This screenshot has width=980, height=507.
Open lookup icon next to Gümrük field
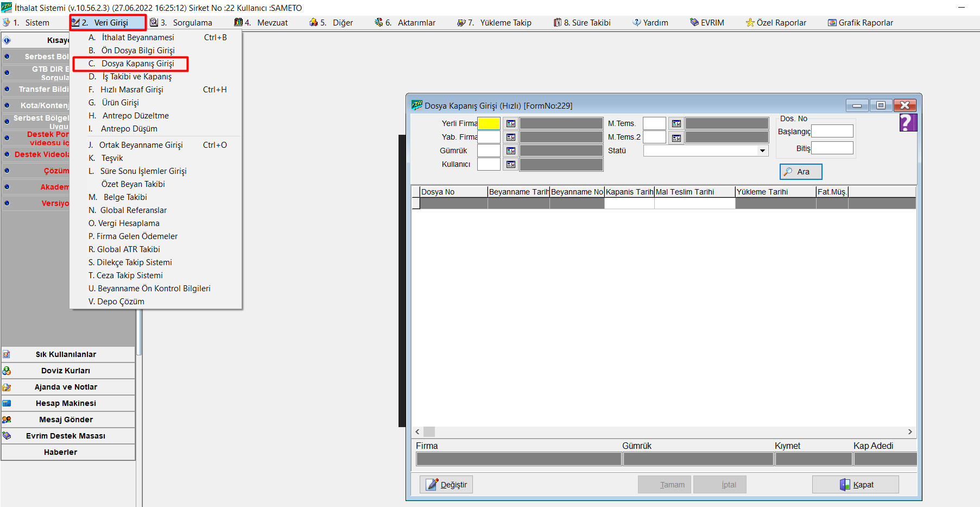pyautogui.click(x=510, y=151)
